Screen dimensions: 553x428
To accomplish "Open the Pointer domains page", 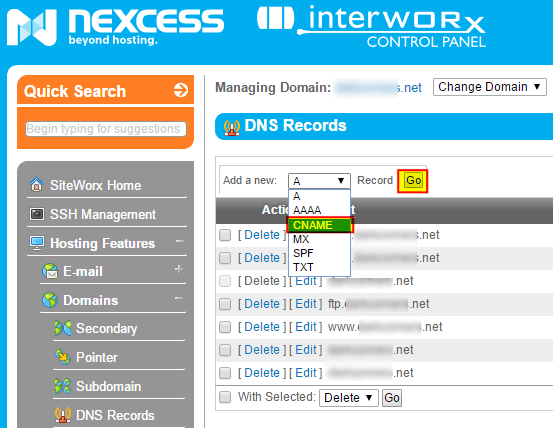I will 97,357.
